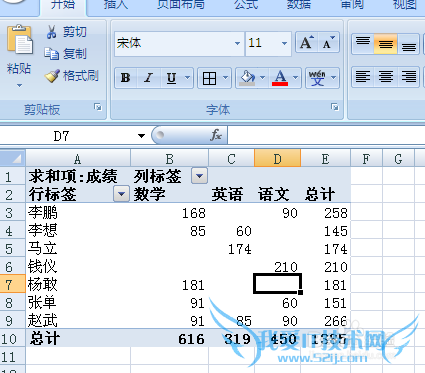Image resolution: width=425 pixels, height=373 pixels.
Task: Select row 7 header
Action: (x=13, y=284)
